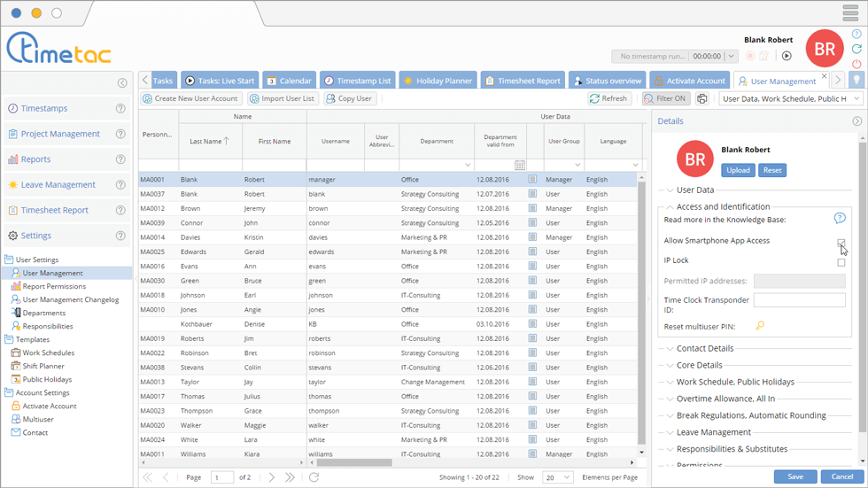Start timestamp with the play button

point(787,56)
